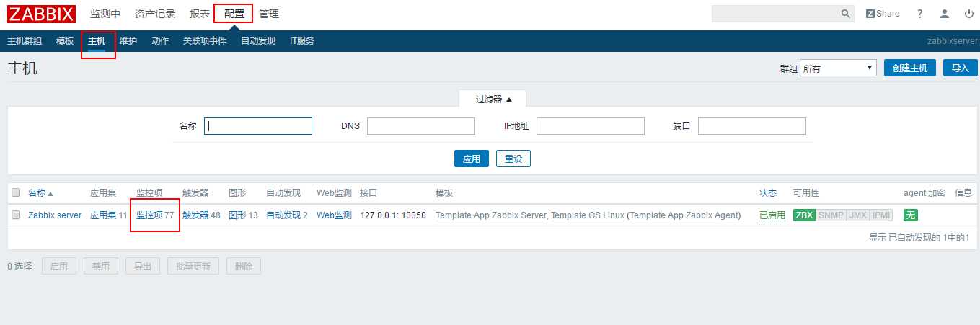Open the help question mark icon
The width and height of the screenshot is (980, 325).
pos(919,14)
